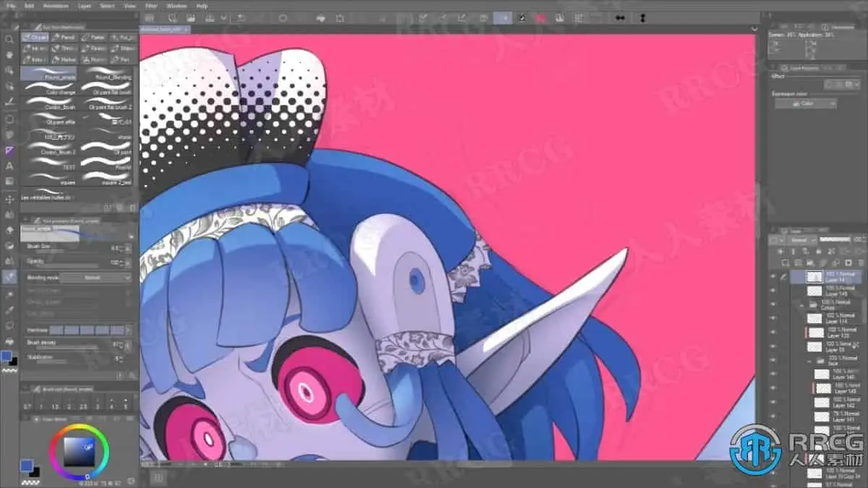
Task: Open the File menu
Action: [x=10, y=5]
